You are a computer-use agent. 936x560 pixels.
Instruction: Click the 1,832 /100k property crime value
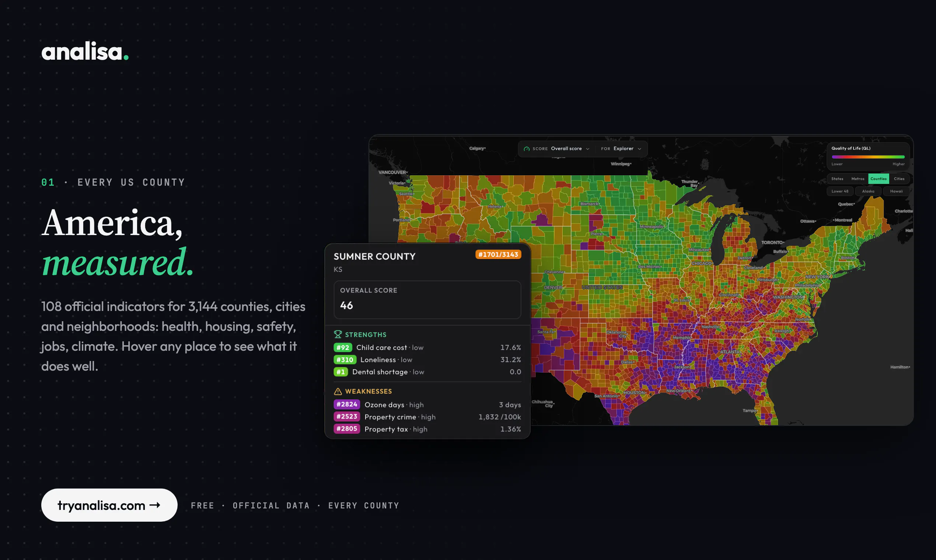pos(500,417)
